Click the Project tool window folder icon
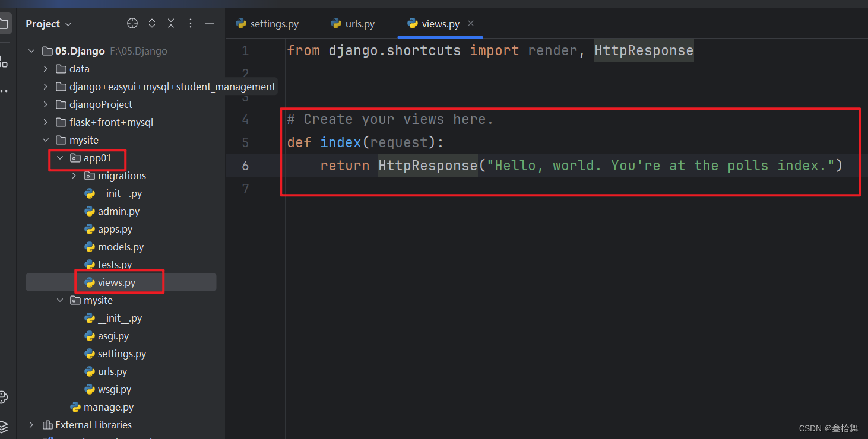Screen dimensions: 868x439 [x=5, y=24]
